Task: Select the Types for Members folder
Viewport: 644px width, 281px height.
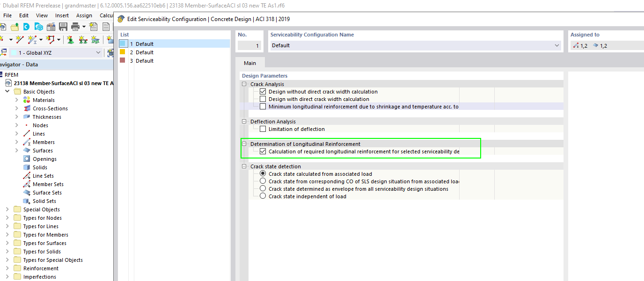Action: tap(46, 235)
